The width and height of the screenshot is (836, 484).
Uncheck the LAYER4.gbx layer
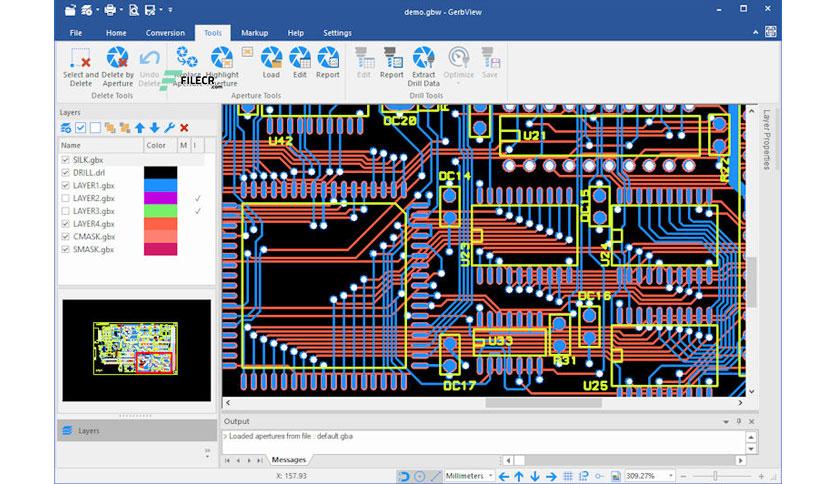tap(66, 224)
